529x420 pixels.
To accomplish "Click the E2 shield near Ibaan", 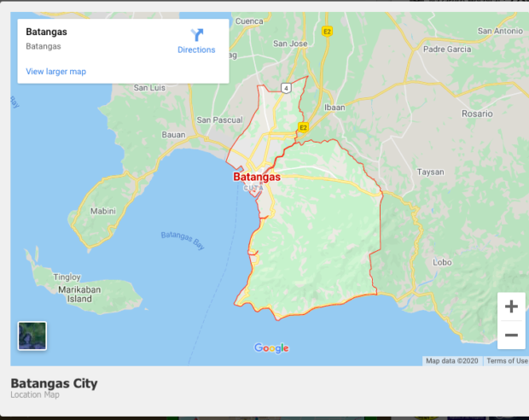I will [302, 128].
